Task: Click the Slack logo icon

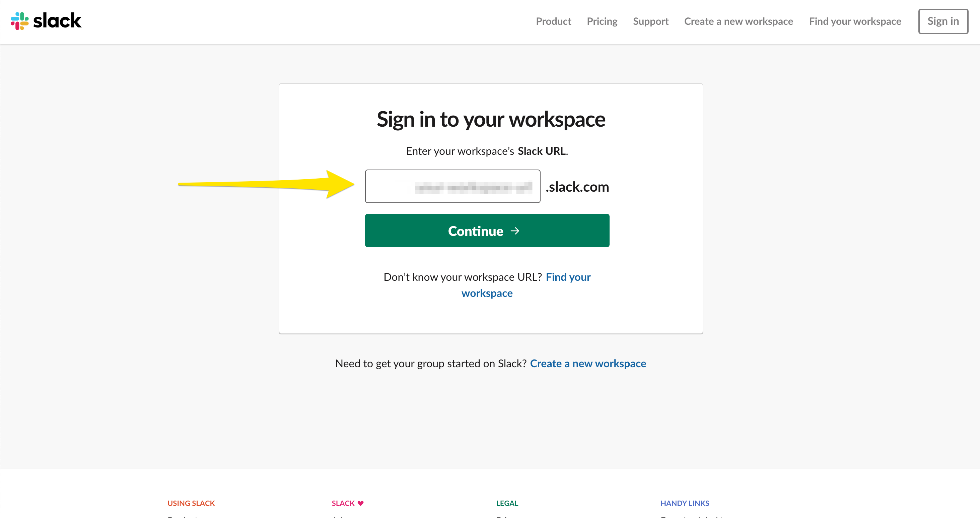Action: 20,21
